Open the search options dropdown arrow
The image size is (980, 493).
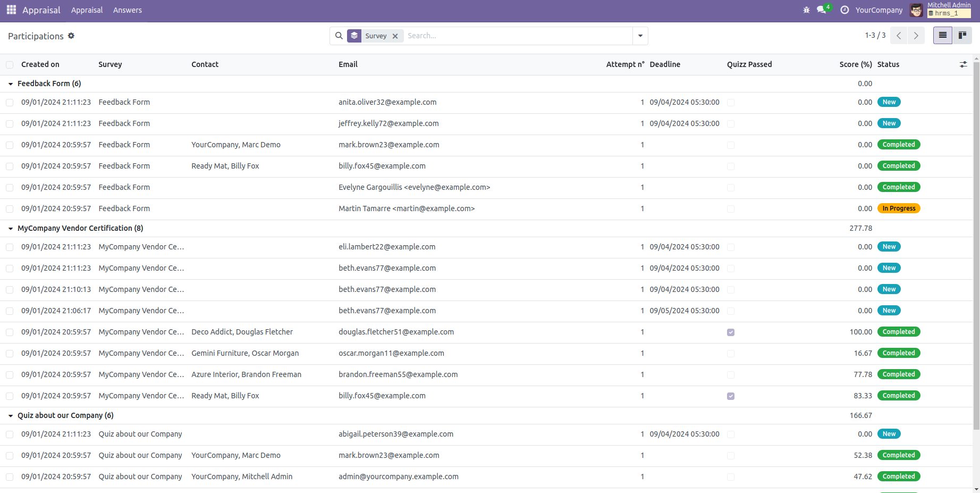pos(640,36)
